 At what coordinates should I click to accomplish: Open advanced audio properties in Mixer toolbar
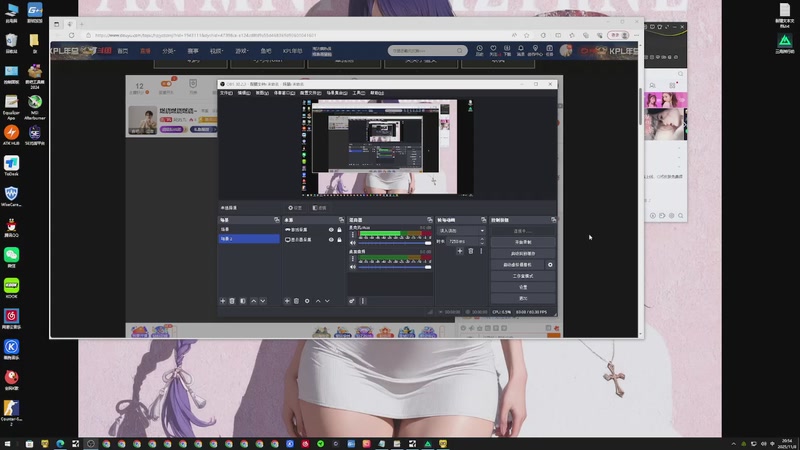coord(352,301)
